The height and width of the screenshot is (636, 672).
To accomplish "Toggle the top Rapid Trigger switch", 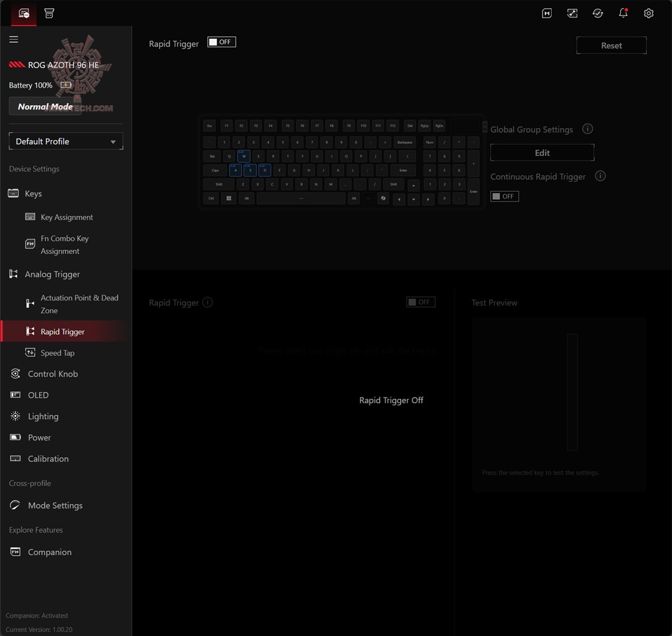I will 222,42.
